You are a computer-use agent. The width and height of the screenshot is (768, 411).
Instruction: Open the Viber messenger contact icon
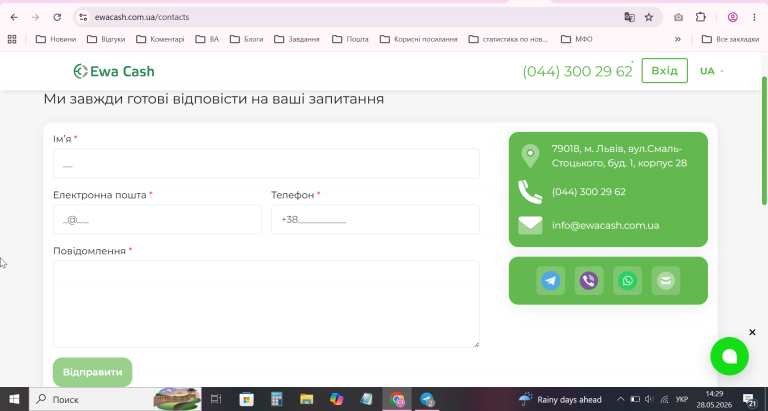click(589, 281)
